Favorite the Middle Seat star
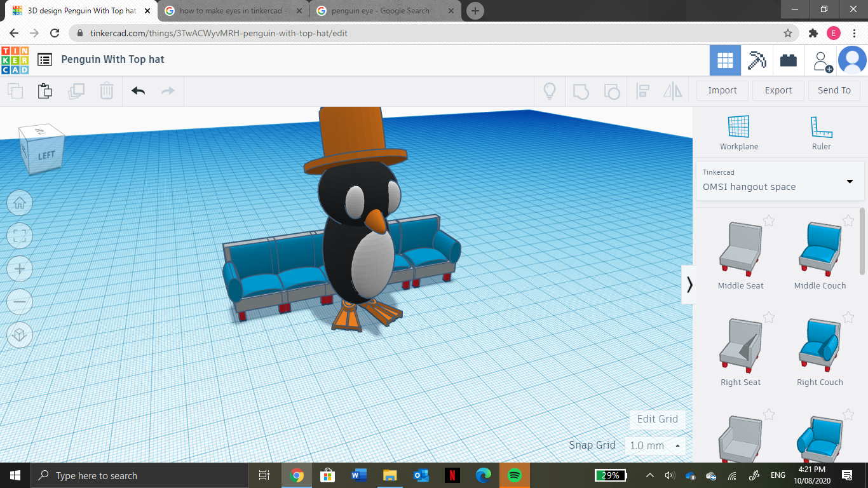This screenshot has height=488, width=868. [769, 220]
